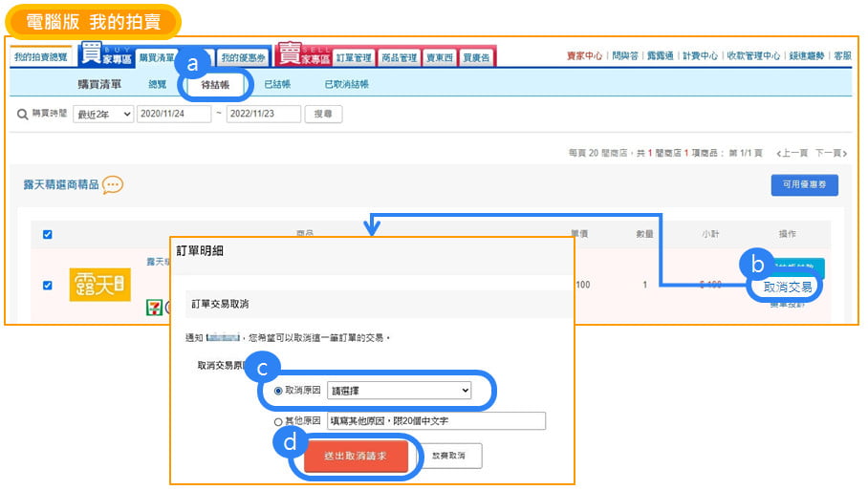Click the 7-Eleven store icon
The height and width of the screenshot is (490, 868).
[153, 307]
